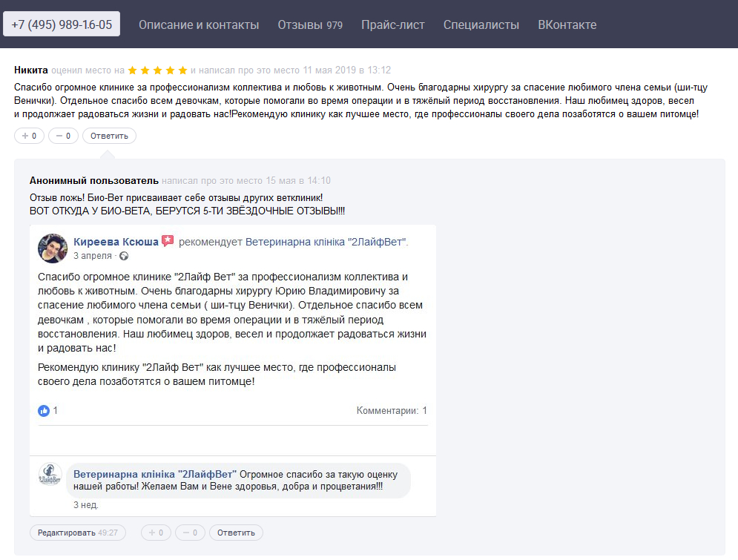Click the first star in Никита's rating

coord(133,70)
